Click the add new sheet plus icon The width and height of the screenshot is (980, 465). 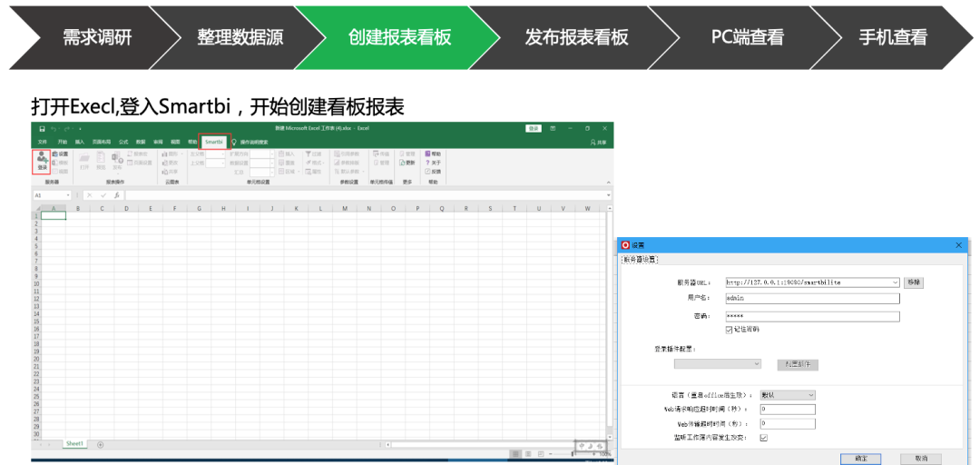tap(100, 444)
